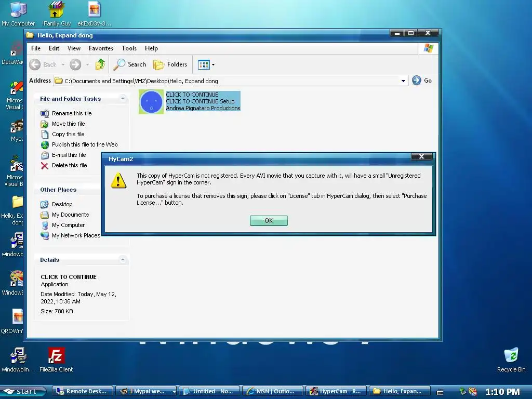Click the DataWa desktop shortcut icon

14,54
